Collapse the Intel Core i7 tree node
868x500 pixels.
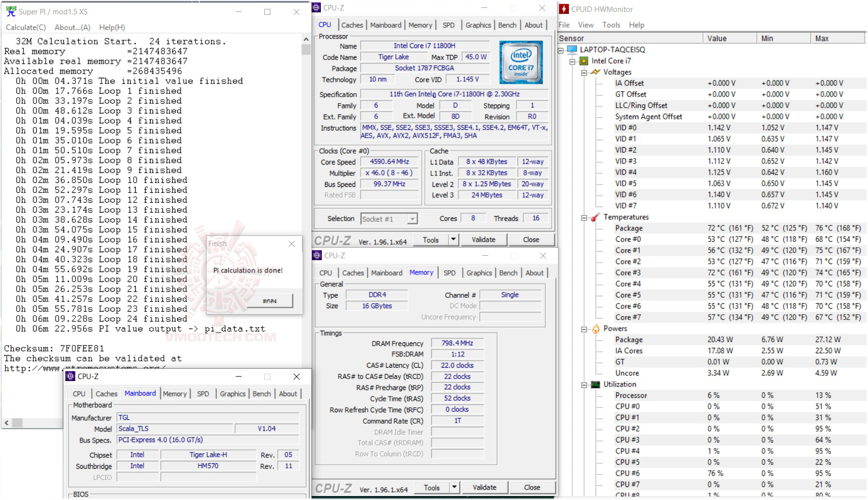pyautogui.click(x=572, y=61)
